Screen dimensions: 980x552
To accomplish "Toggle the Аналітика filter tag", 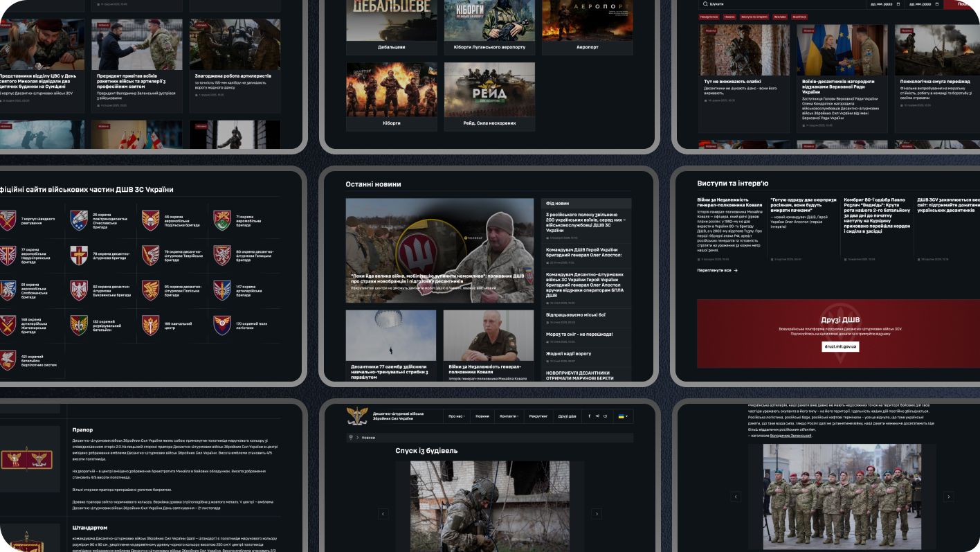I will tap(799, 17).
